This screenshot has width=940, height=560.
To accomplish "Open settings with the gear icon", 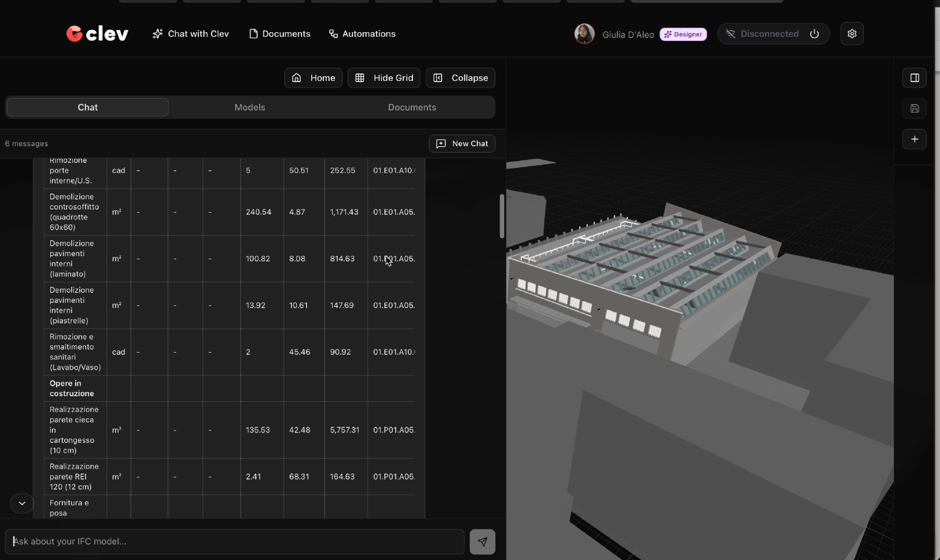I will (x=852, y=34).
